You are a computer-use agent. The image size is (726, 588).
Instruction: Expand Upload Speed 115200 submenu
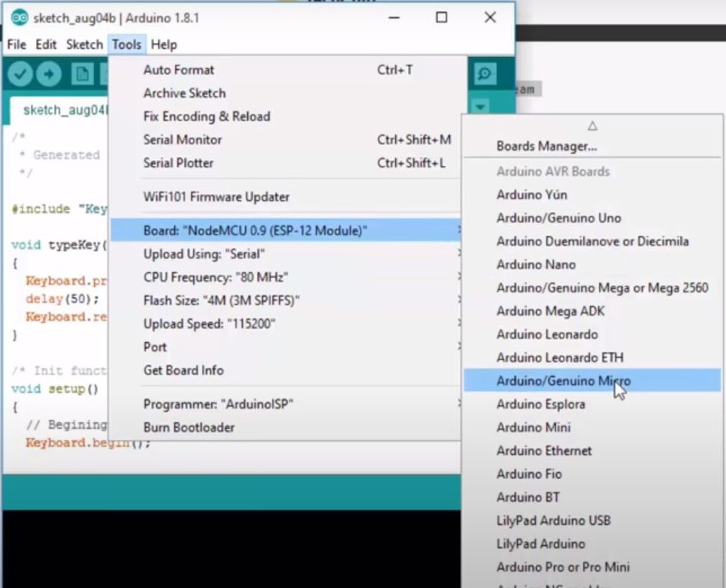point(286,323)
